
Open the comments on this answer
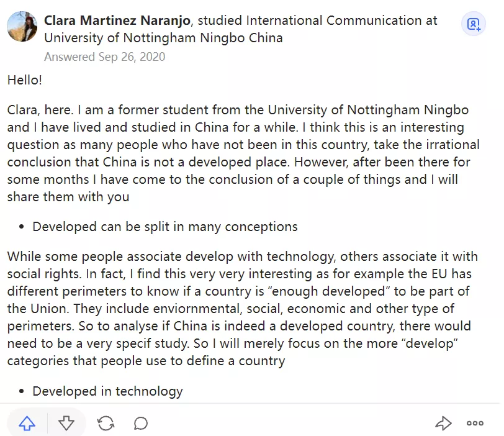pos(141,424)
